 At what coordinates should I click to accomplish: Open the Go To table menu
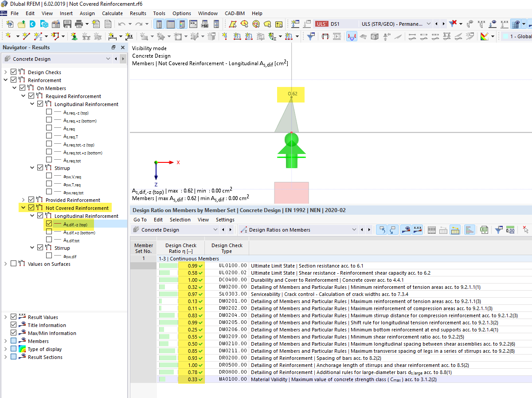(140, 220)
